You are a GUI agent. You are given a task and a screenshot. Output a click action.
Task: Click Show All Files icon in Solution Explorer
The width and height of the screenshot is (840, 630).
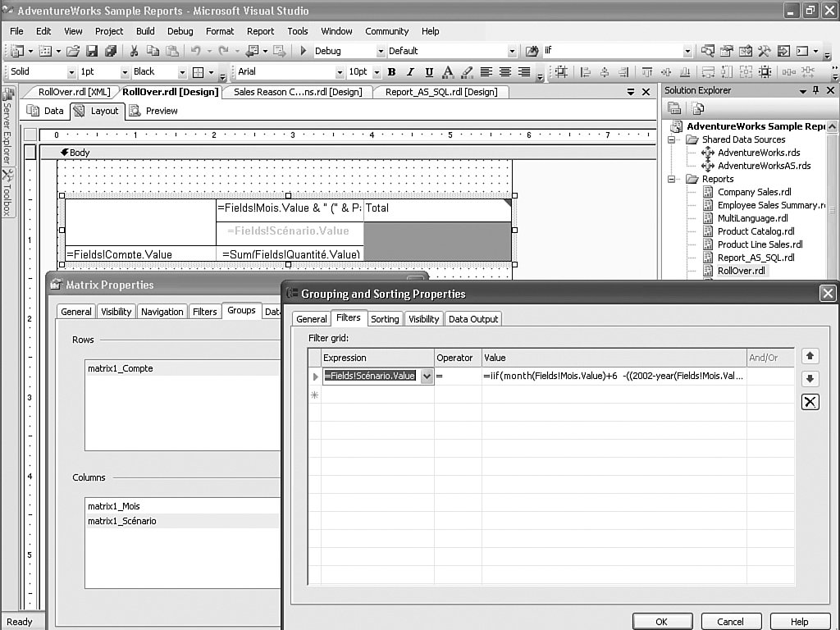click(698, 109)
